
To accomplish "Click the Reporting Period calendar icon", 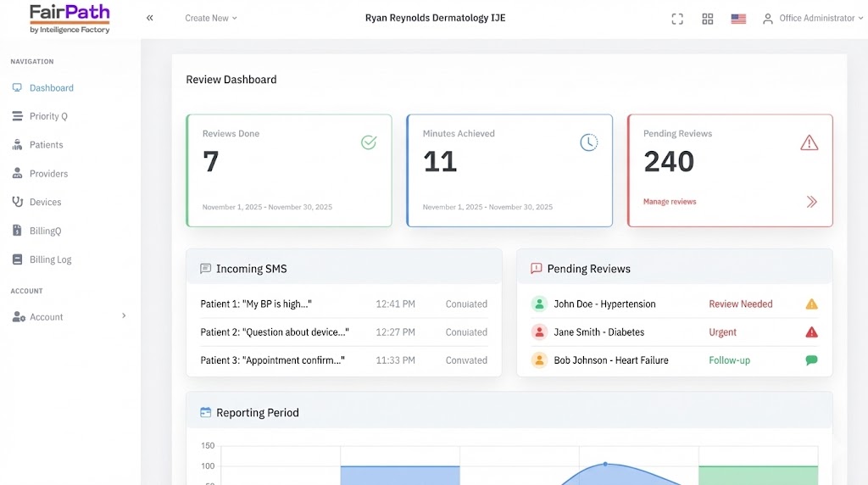I will (x=205, y=412).
